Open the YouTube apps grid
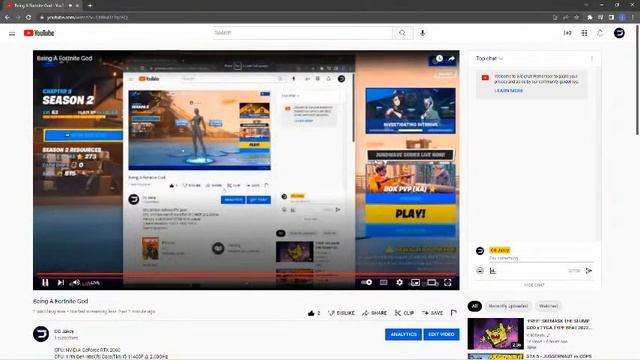Image resolution: width=640 pixels, height=360 pixels. click(584, 33)
